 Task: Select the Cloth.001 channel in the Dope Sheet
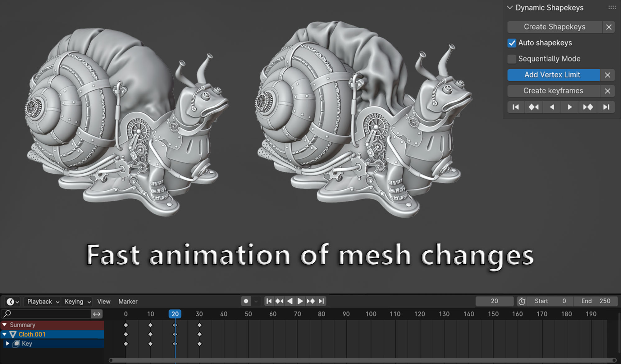point(32,334)
